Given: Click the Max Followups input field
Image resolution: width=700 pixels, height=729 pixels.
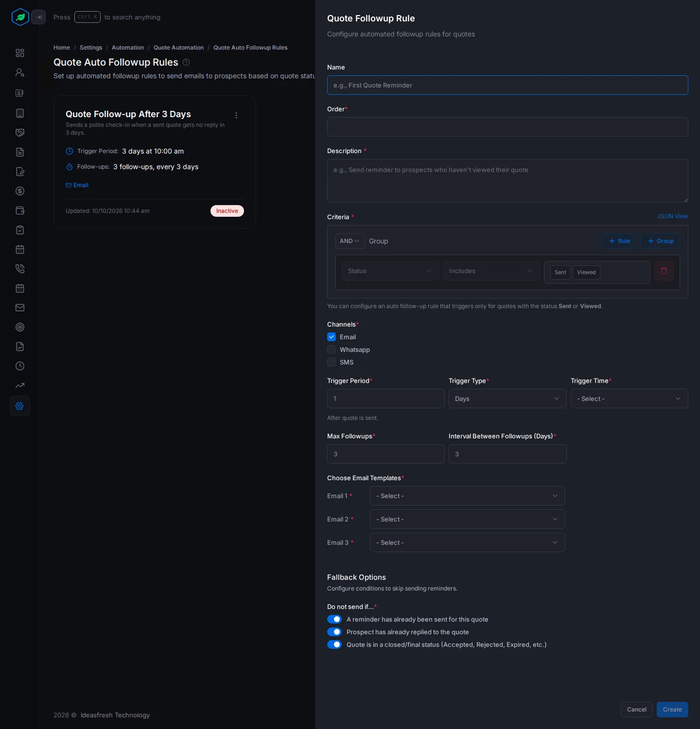Looking at the screenshot, I should coord(386,454).
